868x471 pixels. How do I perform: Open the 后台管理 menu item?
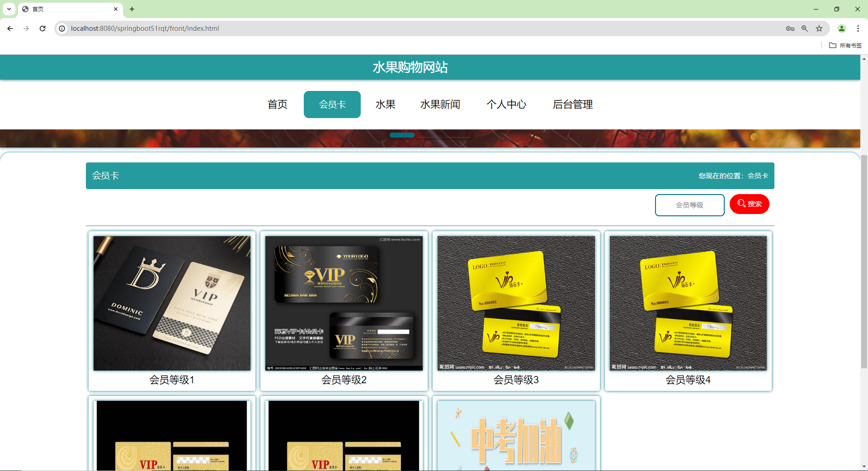click(x=572, y=104)
